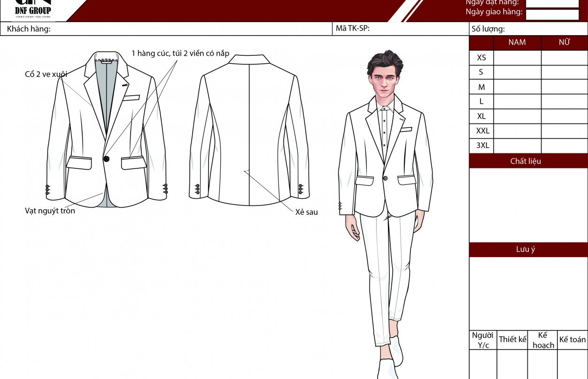Click the Ngày giao hàng input box
The height and width of the screenshot is (379, 588).
(552, 15)
